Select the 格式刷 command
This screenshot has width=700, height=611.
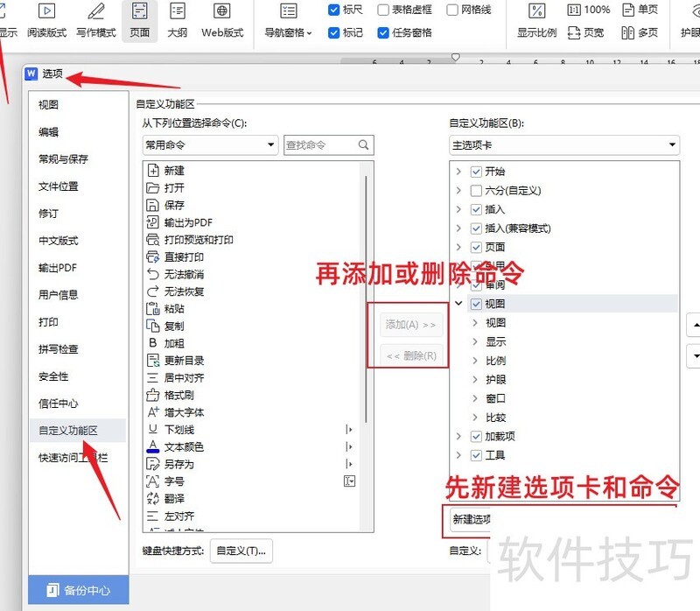point(252,396)
